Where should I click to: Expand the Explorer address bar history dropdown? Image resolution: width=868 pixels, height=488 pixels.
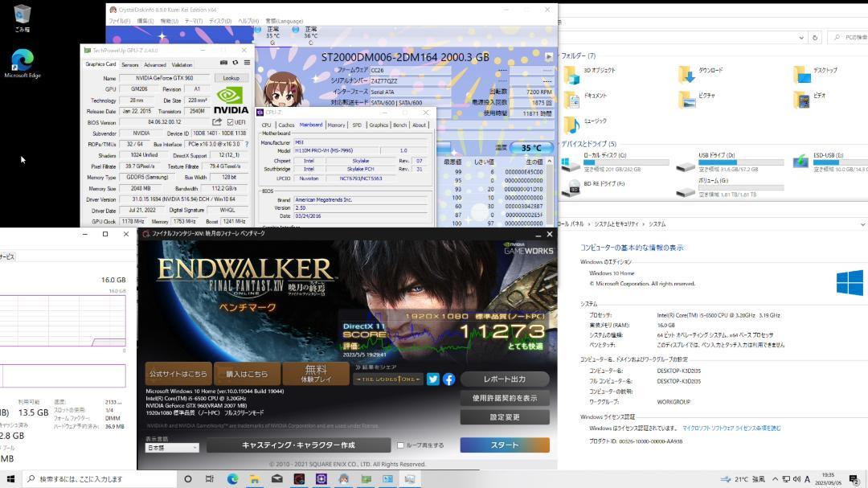click(801, 38)
